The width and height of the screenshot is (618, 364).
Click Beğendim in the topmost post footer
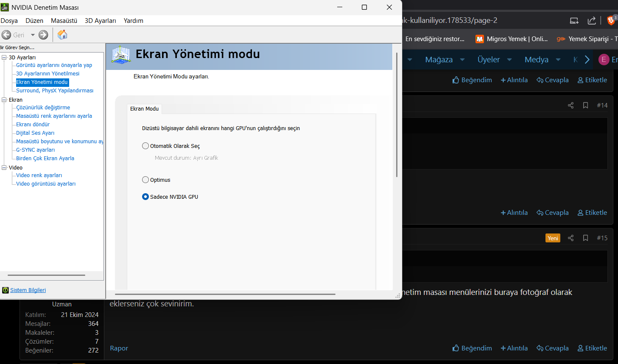click(x=472, y=80)
